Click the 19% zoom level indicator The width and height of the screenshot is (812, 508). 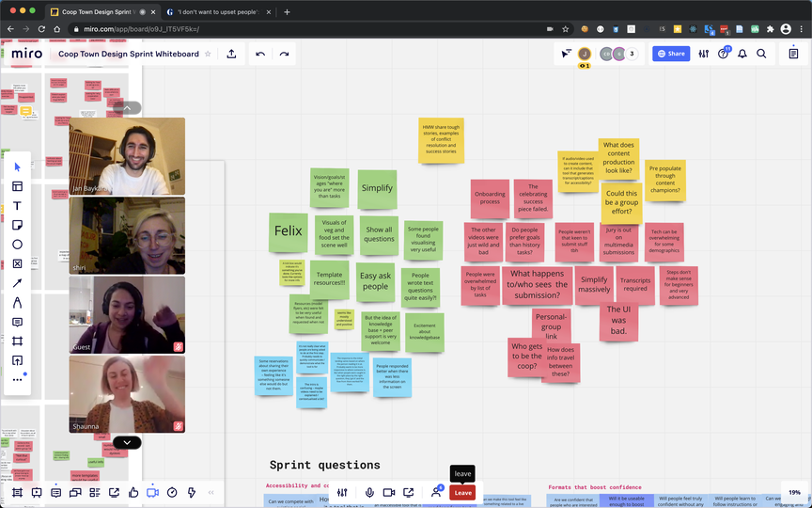pyautogui.click(x=794, y=492)
